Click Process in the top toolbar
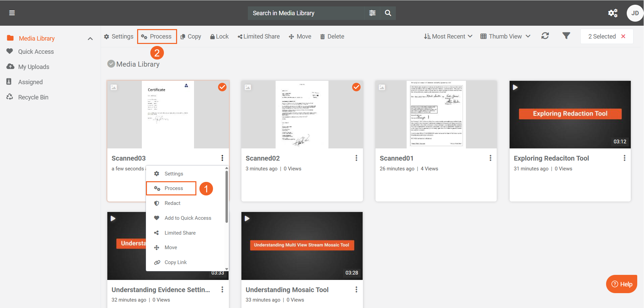Screen dimensions: 644x308 pyautogui.click(x=157, y=37)
